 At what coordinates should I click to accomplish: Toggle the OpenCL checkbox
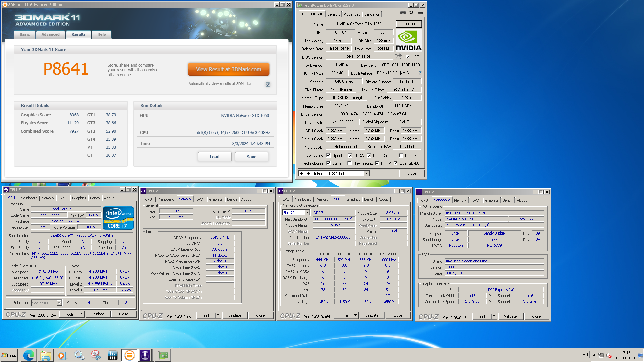[x=328, y=156]
